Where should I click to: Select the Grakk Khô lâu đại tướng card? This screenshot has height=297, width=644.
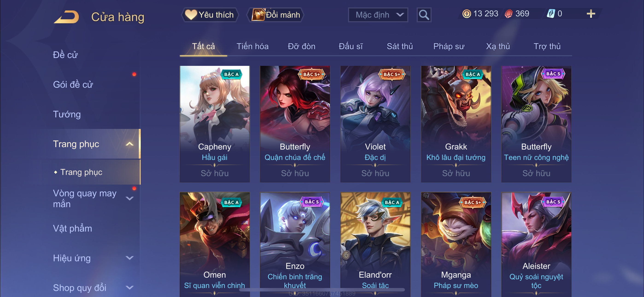coord(456,124)
